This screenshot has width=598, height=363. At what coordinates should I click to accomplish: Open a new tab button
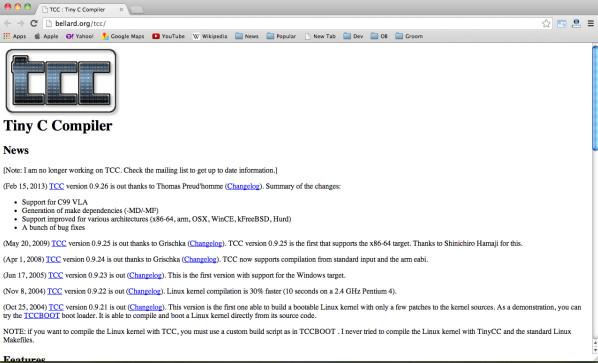click(137, 10)
